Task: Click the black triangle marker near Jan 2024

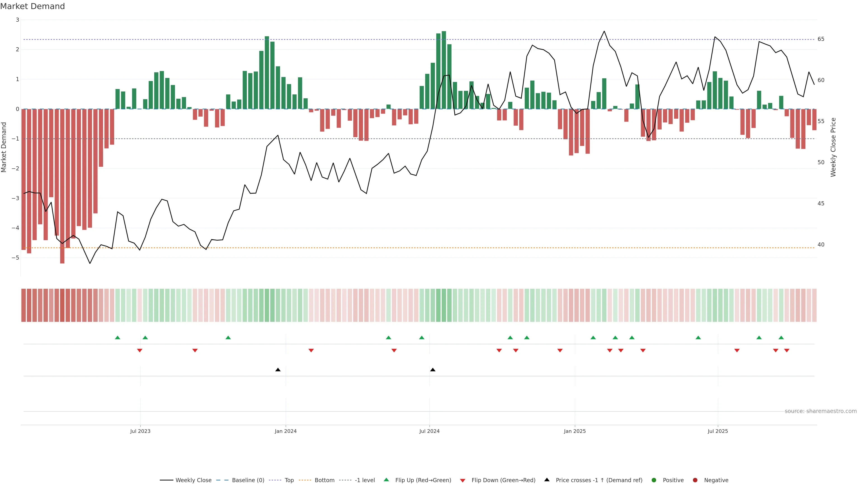Action: click(x=278, y=370)
